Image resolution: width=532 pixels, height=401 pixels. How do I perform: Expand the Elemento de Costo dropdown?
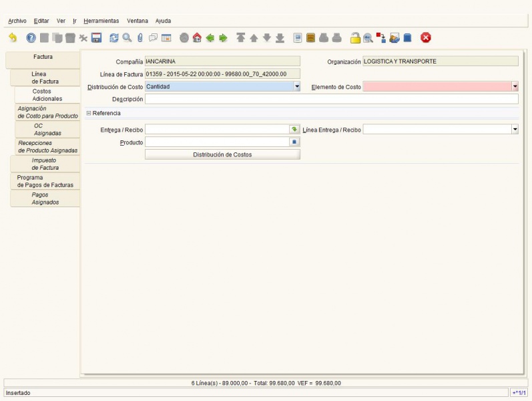pyautogui.click(x=515, y=86)
